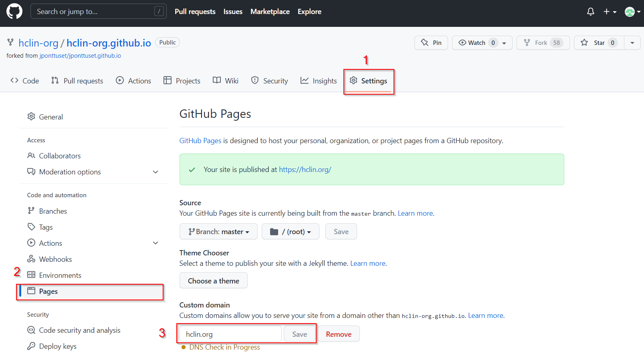Image resolution: width=644 pixels, height=356 pixels.
Task: Expand the Star lists dropdown arrow
Action: tap(632, 42)
